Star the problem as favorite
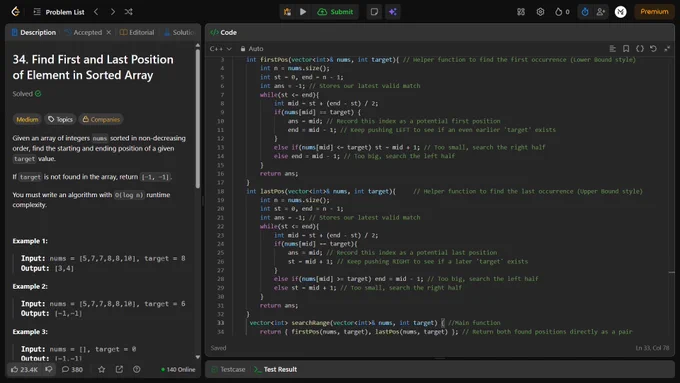Viewport: 680px width, 383px height. coord(101,370)
